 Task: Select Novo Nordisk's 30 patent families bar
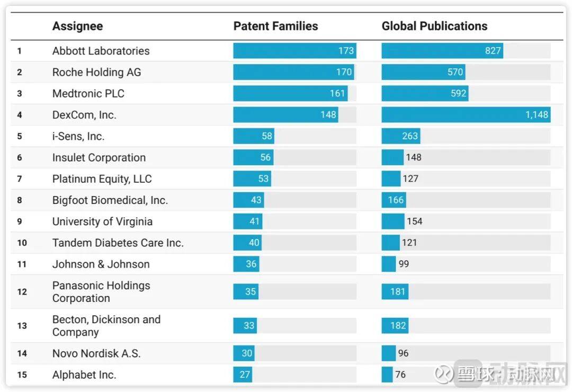coord(244,353)
